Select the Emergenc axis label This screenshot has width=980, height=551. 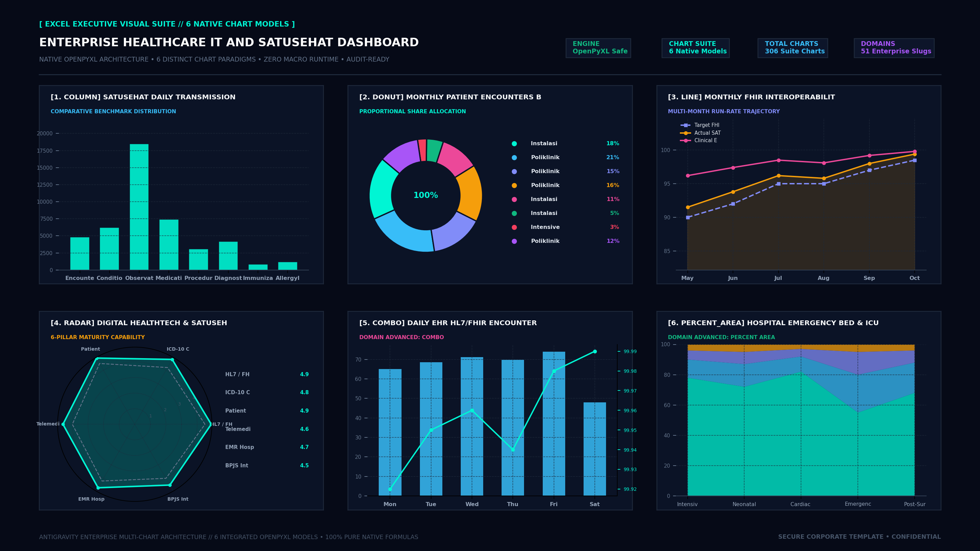click(x=858, y=504)
